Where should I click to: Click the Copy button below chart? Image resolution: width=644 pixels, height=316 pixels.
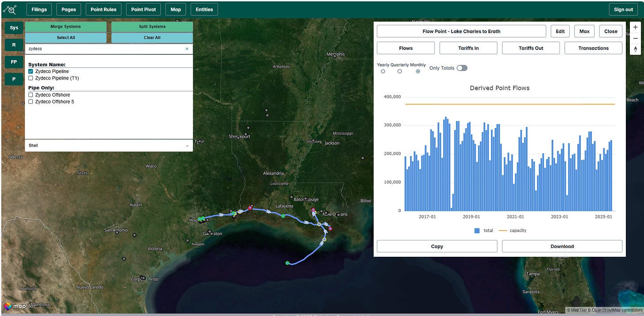click(x=437, y=246)
